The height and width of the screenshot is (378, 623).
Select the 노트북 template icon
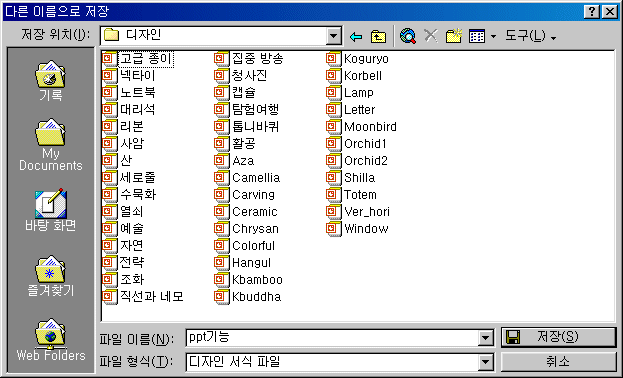point(109,93)
